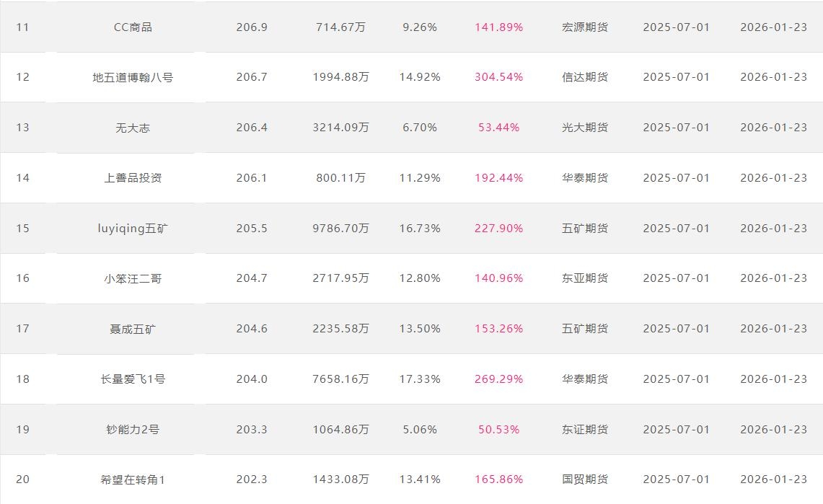Screen dimensions: 823x504
Task: Open the 钞能力2号 account link
Action: click(x=133, y=430)
